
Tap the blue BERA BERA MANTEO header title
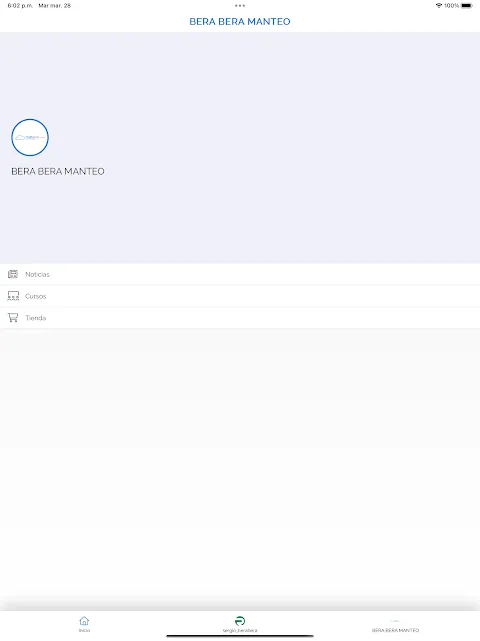pyautogui.click(x=240, y=21)
